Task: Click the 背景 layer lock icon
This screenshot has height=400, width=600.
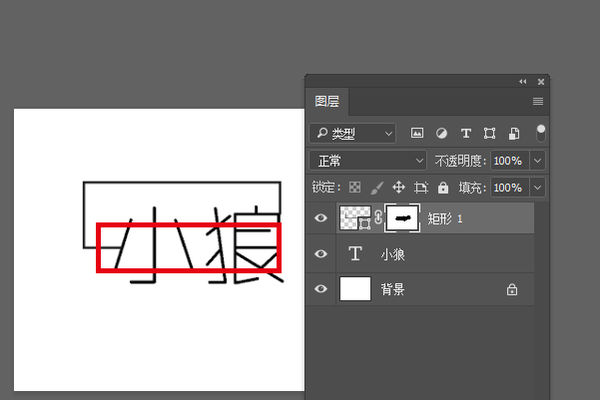Action: click(x=512, y=289)
